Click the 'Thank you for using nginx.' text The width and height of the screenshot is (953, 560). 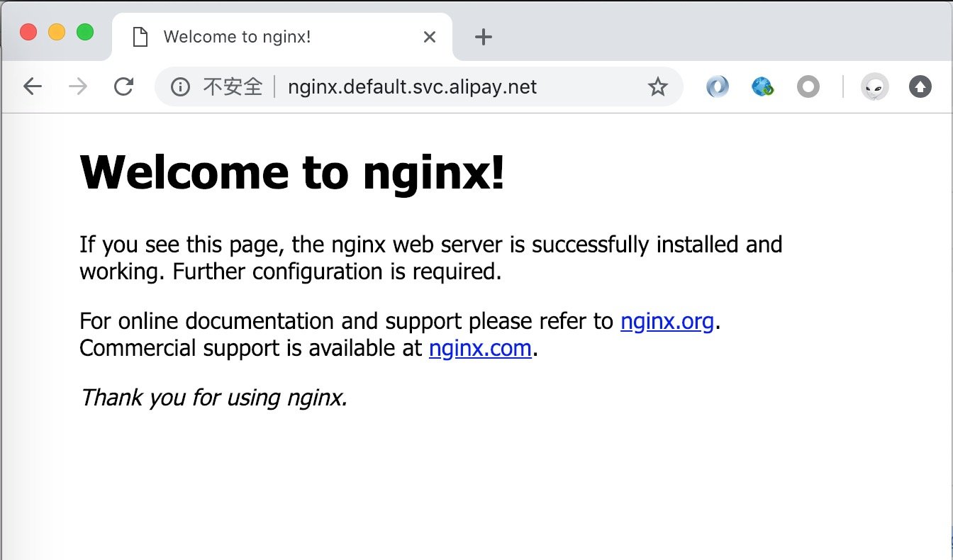point(213,398)
